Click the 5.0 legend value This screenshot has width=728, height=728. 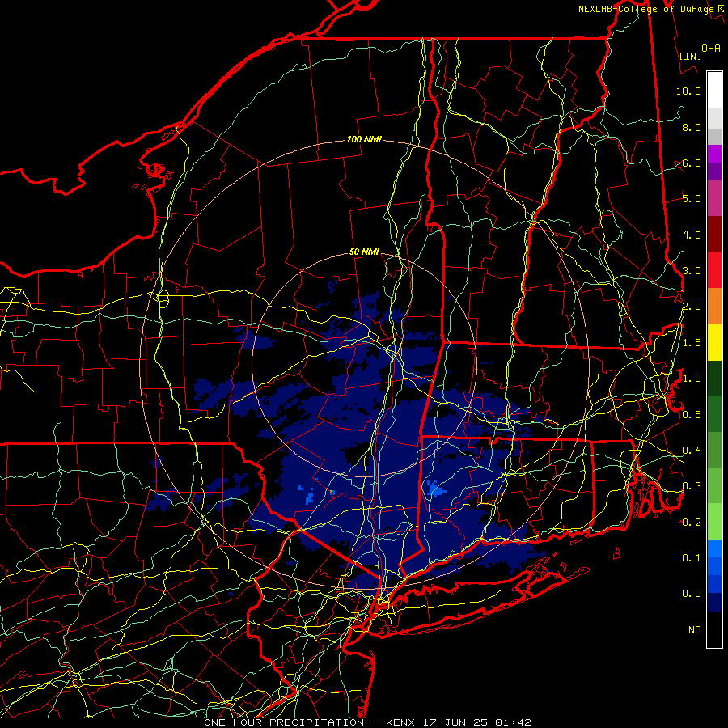(x=692, y=199)
